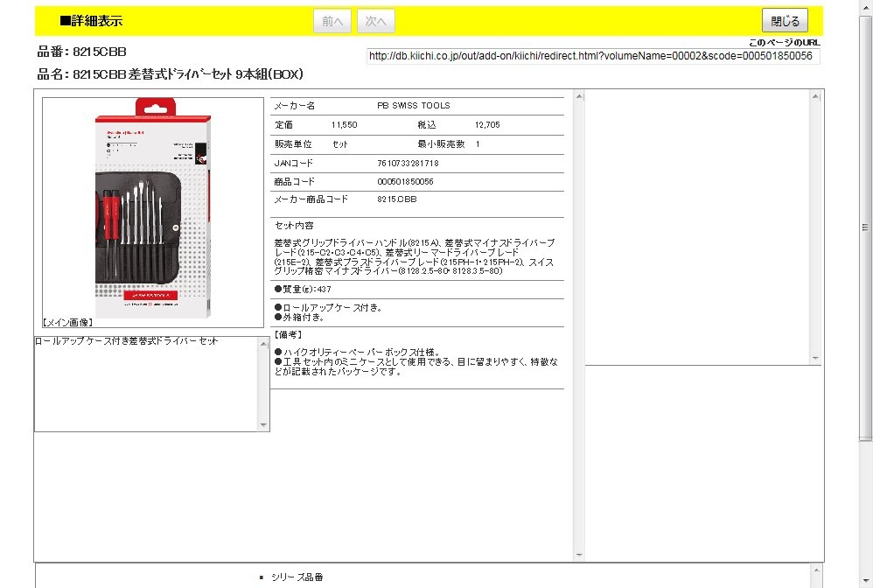The height and width of the screenshot is (588, 873).
Task: Click the list price value 11,550
Action: [344, 125]
